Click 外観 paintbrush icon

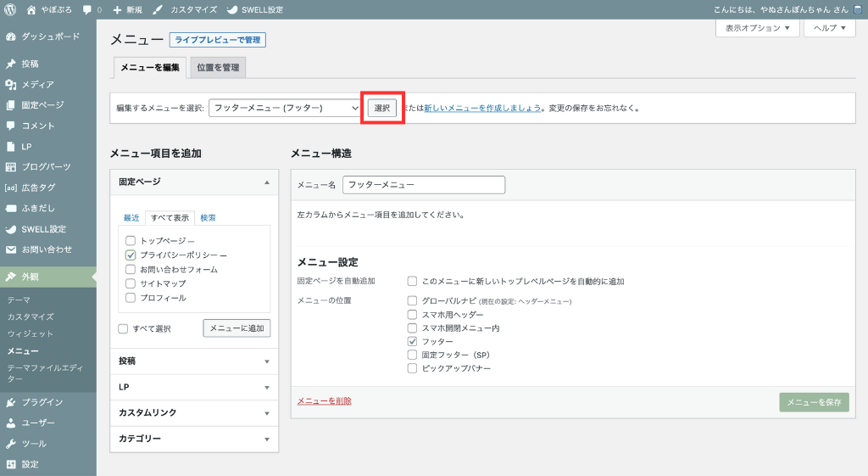click(x=10, y=277)
